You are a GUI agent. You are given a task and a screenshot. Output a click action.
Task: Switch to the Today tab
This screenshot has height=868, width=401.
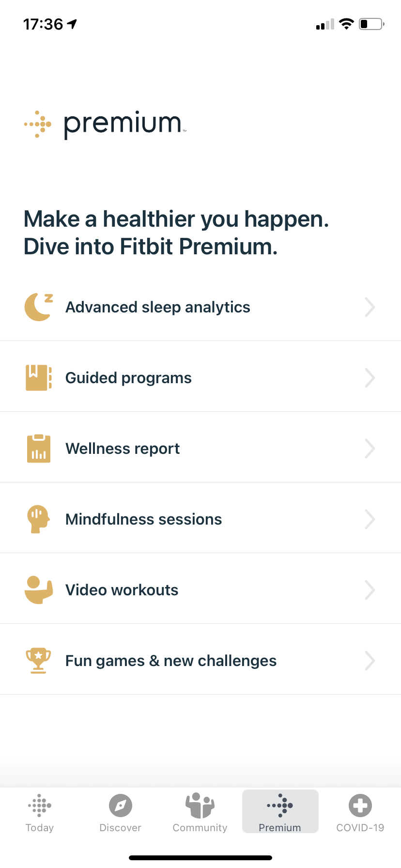(40, 813)
